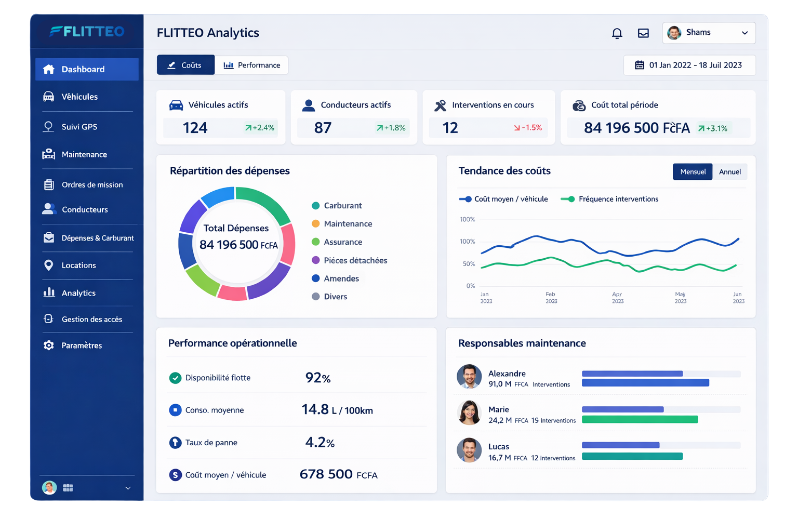
Task: Open the inbox mail icon
Action: tap(643, 33)
